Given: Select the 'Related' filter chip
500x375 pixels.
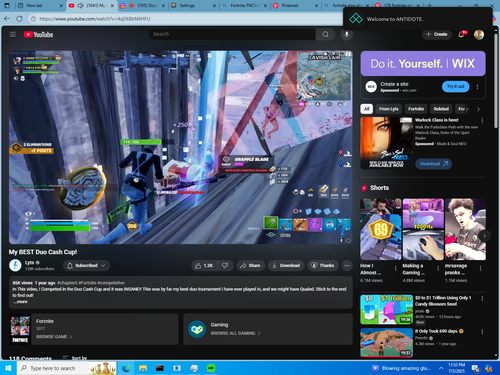Looking at the screenshot, I should 441,109.
